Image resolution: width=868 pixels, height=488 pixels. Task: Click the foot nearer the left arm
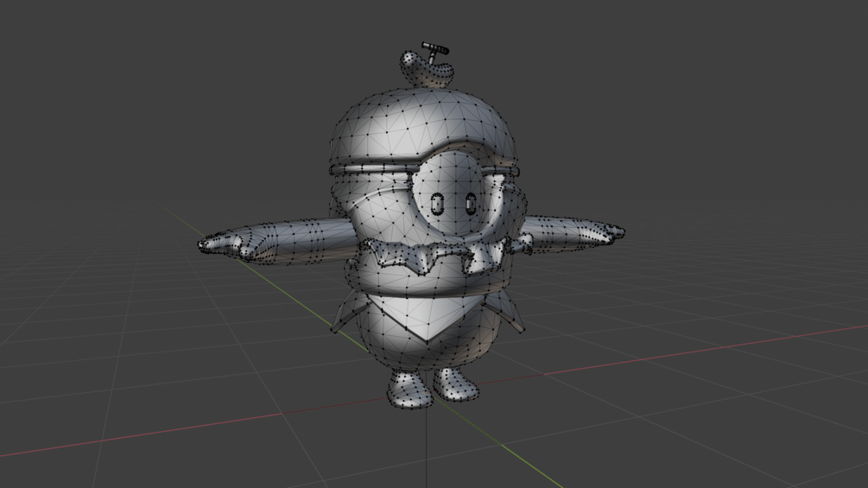point(409,390)
